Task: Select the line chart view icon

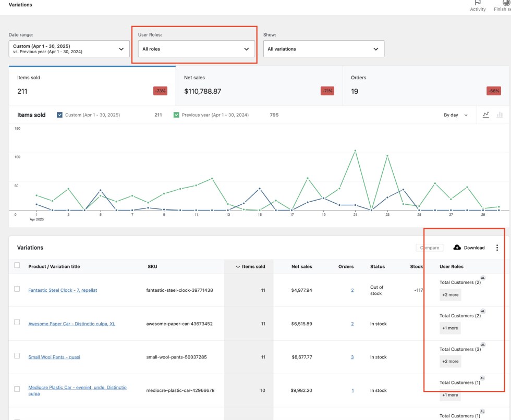Action: click(x=485, y=115)
